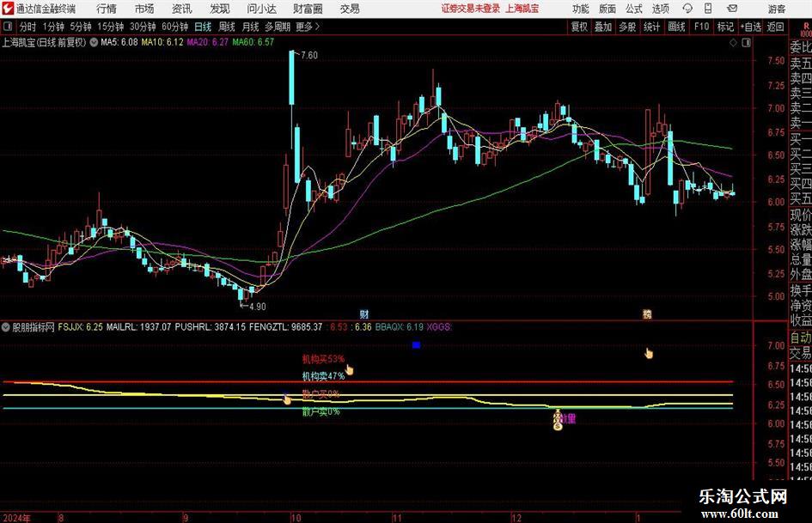Open the 画线 drawing tools
812x523 pixels.
tap(676, 27)
